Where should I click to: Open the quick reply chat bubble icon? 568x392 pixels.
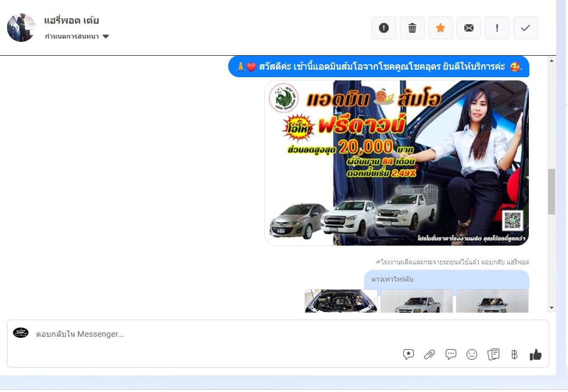[450, 354]
